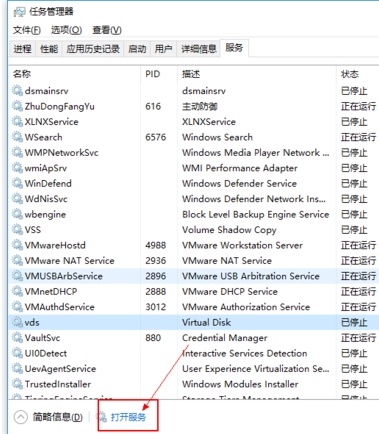Click gear icon beside WdNisSvc

coord(17,199)
